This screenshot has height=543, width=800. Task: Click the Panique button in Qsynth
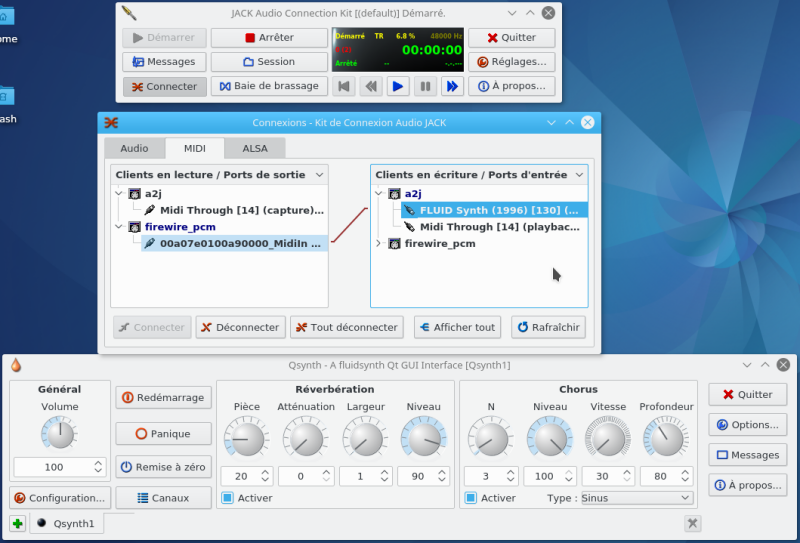[x=164, y=434]
